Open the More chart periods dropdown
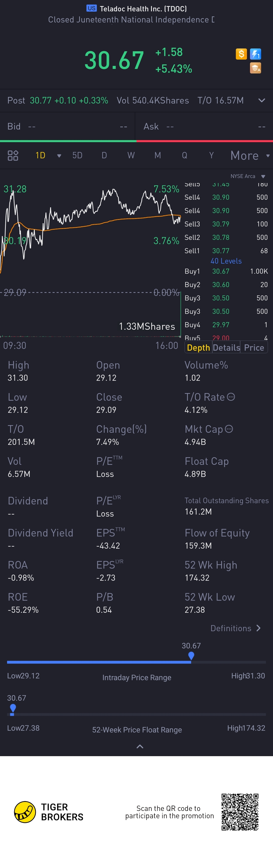This screenshot has height=868, width=273. pyautogui.click(x=250, y=156)
